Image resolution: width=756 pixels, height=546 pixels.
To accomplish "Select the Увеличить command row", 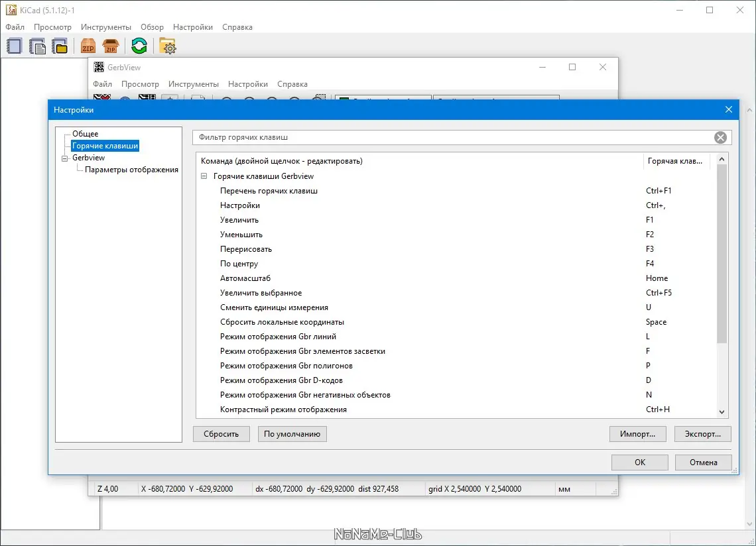I will pyautogui.click(x=457, y=220).
